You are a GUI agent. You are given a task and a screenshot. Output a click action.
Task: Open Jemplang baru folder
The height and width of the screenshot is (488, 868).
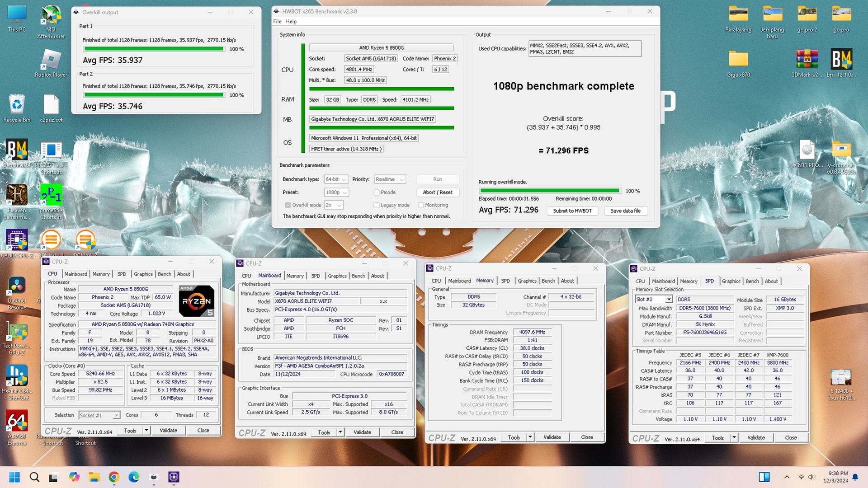pyautogui.click(x=773, y=22)
